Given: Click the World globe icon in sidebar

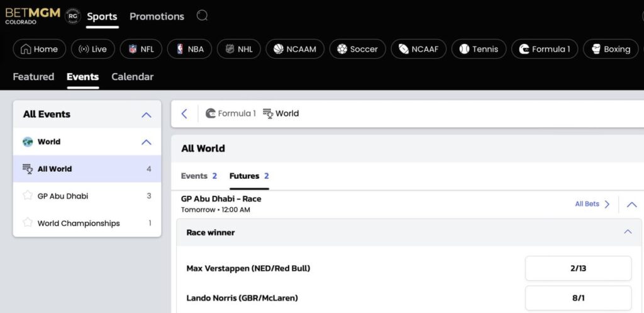Looking at the screenshot, I should point(28,142).
